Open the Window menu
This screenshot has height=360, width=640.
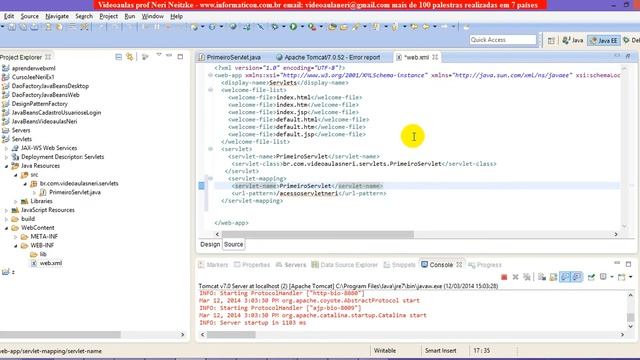point(152,16)
